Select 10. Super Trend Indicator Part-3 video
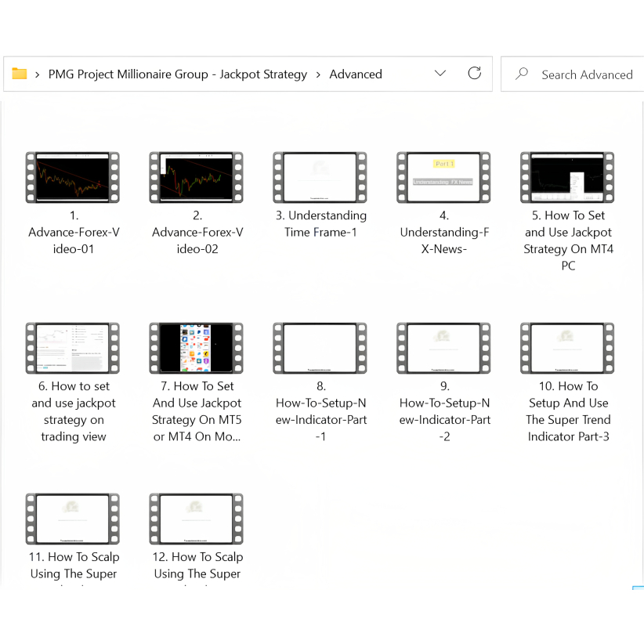This screenshot has height=644, width=644. [568, 349]
